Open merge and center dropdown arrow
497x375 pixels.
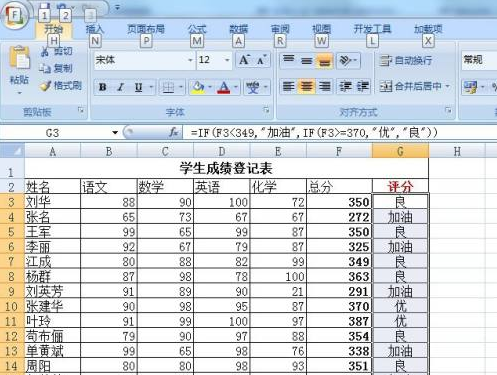(x=448, y=87)
